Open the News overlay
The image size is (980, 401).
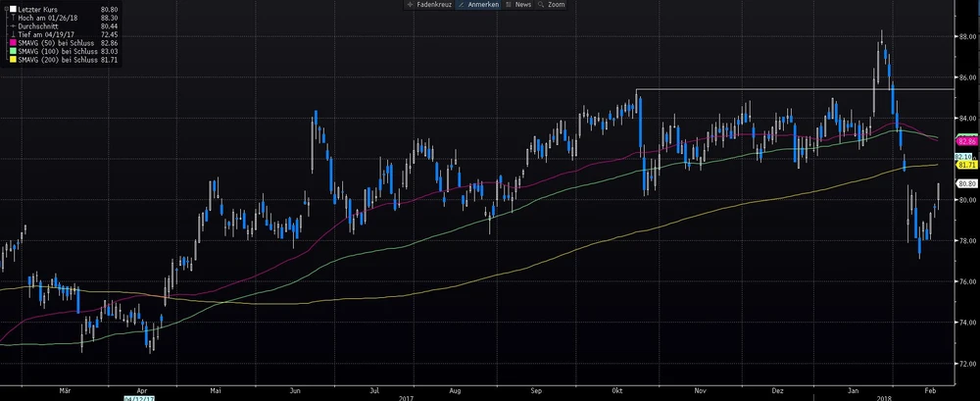tap(519, 5)
